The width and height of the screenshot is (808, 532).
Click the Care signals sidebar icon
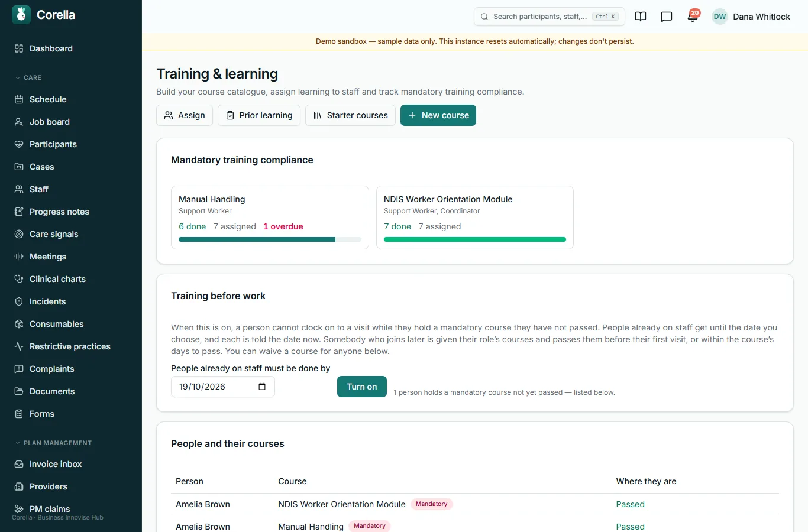(x=19, y=234)
